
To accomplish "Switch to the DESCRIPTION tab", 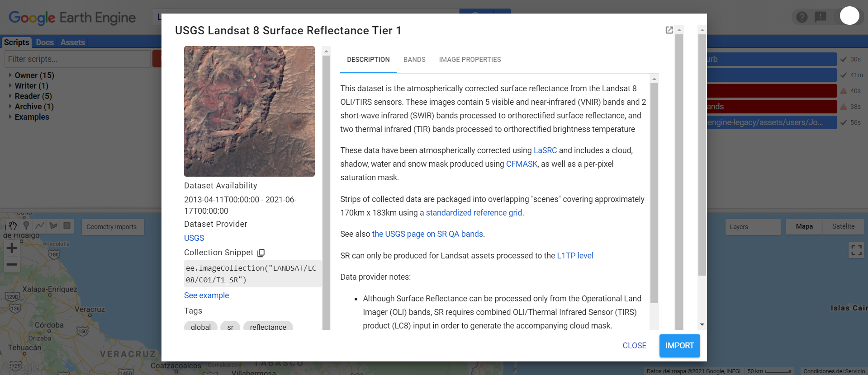I will 368,60.
